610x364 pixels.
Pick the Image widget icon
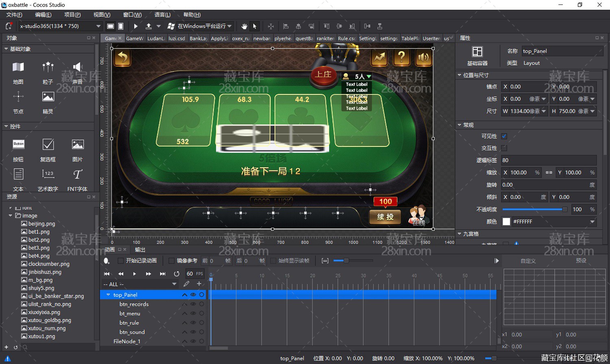[78, 144]
